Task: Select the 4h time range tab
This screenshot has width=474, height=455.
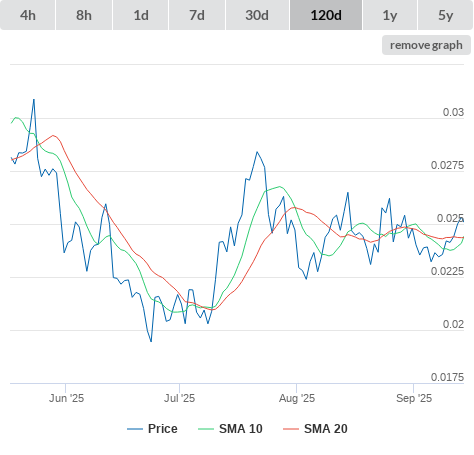Action: pos(28,15)
